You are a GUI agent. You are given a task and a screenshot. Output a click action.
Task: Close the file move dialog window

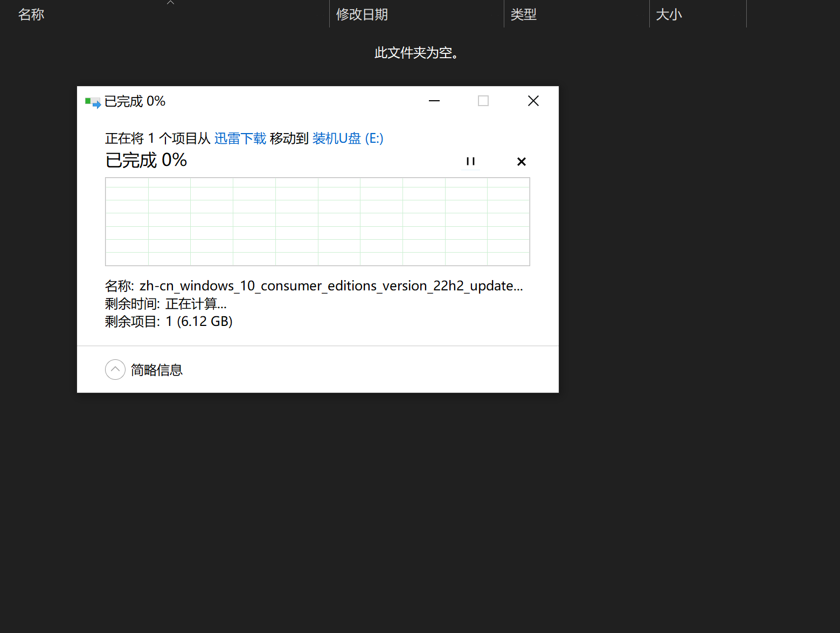tap(533, 101)
